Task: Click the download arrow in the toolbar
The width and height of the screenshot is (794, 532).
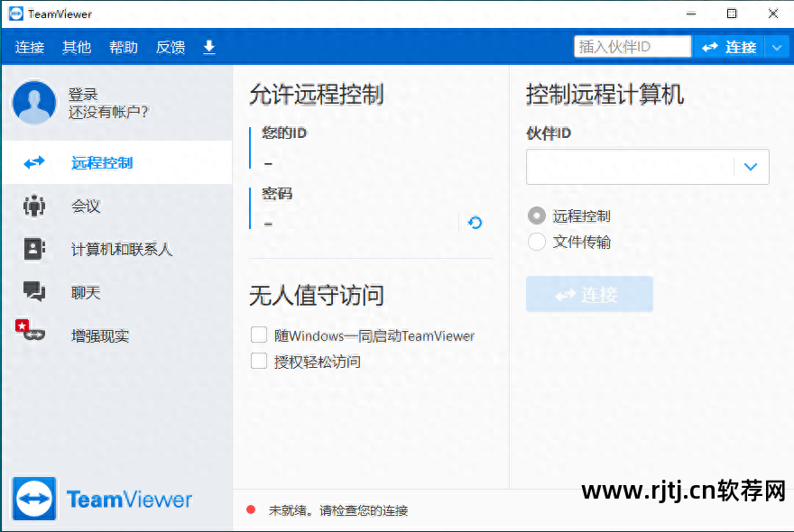Action: coord(208,47)
